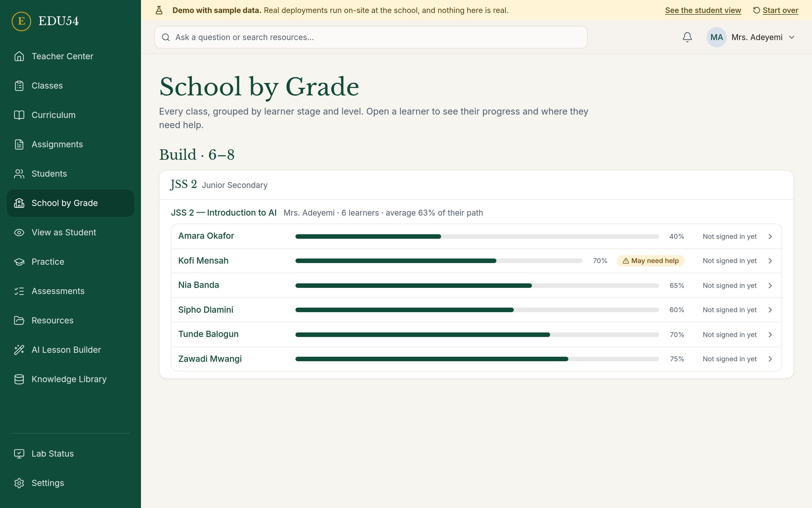812x508 pixels.
Task: Click Amara Okafor 40% progress bar
Action: click(477, 237)
